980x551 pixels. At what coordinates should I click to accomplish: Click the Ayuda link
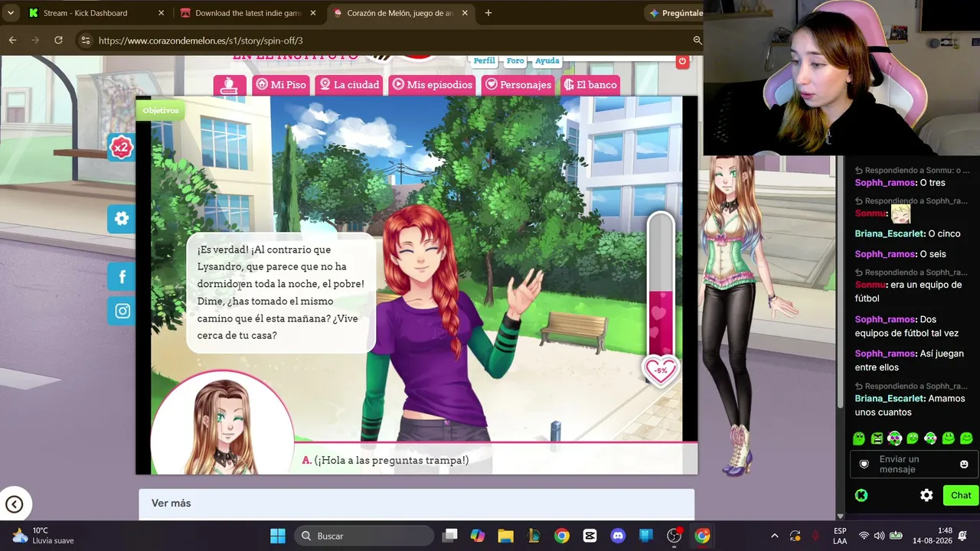click(x=547, y=60)
